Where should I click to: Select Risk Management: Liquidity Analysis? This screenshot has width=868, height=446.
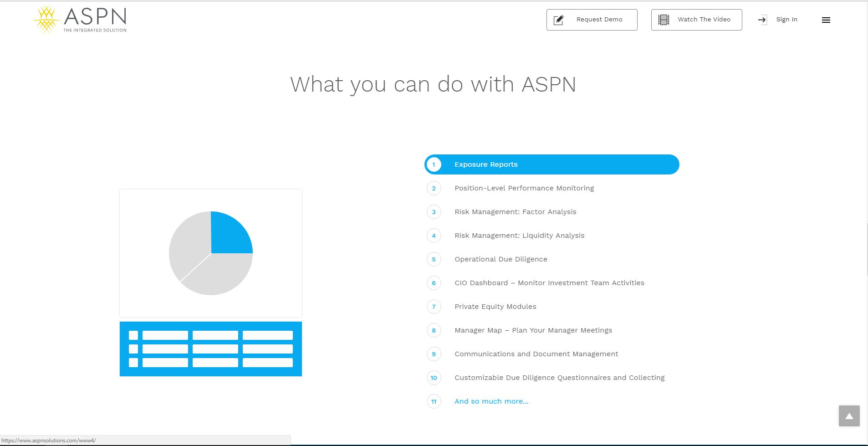519,236
